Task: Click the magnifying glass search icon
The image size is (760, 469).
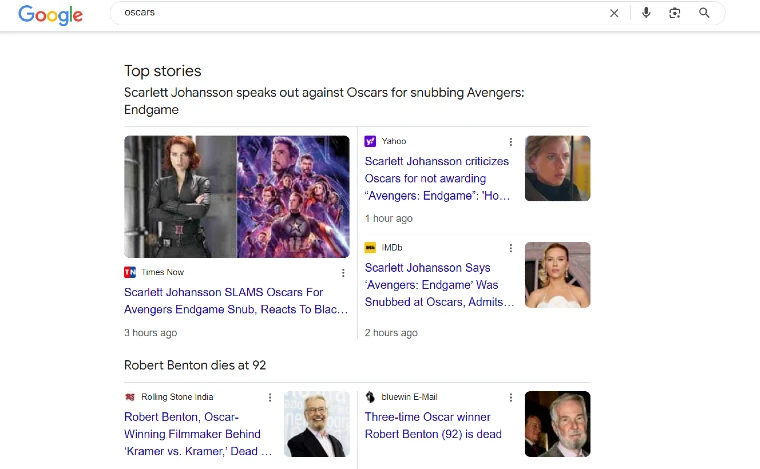Action: click(704, 13)
